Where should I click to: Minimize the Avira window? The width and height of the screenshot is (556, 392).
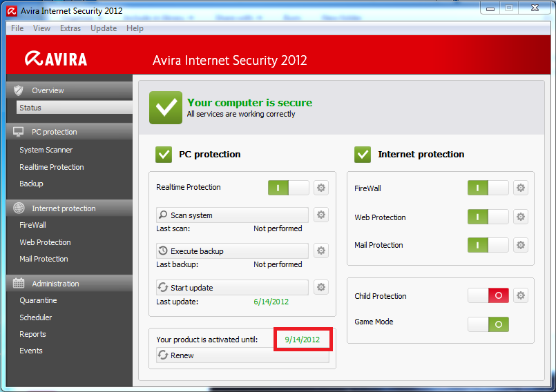[490, 8]
